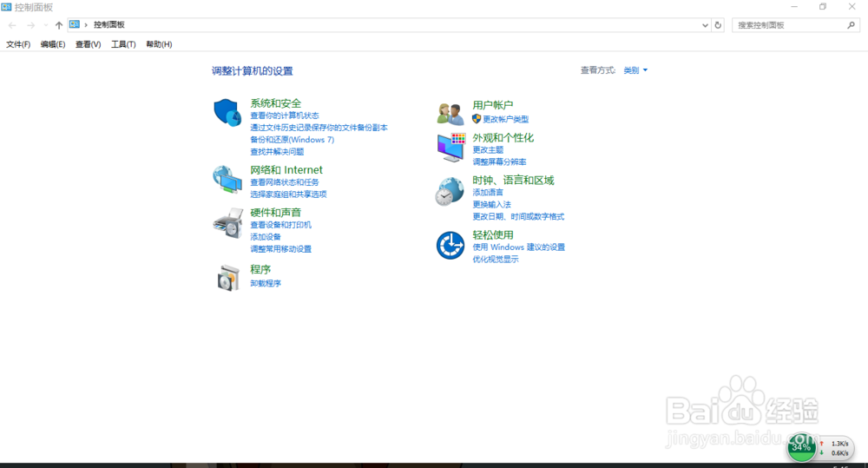This screenshot has height=468, width=868.
Task: Click the search magnifier icon
Action: pyautogui.click(x=851, y=25)
